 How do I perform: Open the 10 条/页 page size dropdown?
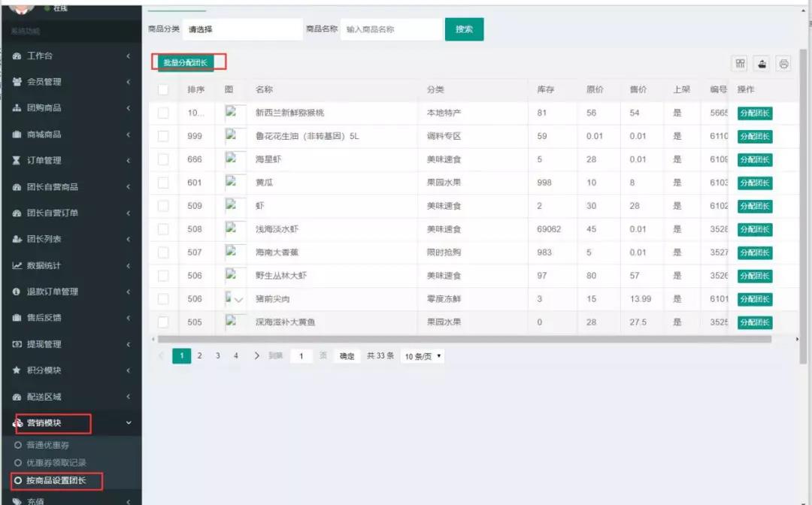coord(423,356)
